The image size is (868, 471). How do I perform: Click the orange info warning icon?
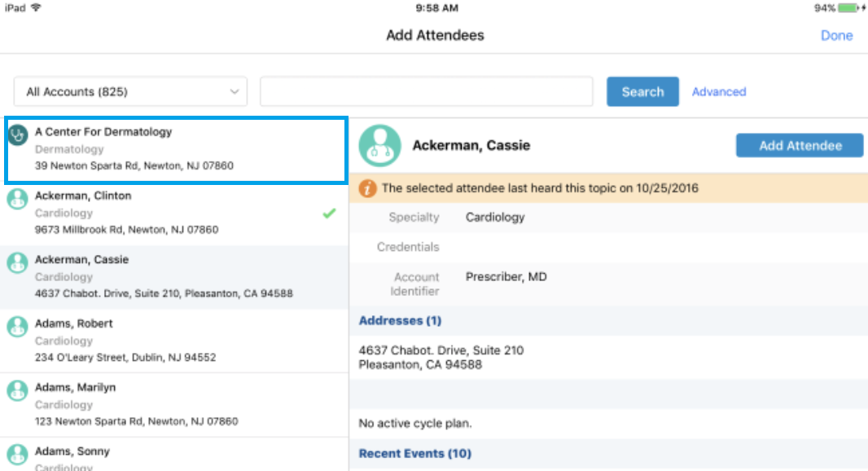coord(368,188)
